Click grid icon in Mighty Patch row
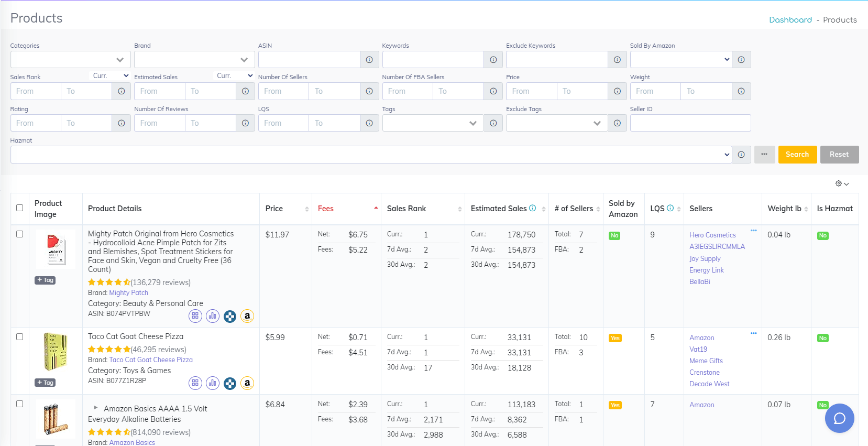 coord(195,316)
